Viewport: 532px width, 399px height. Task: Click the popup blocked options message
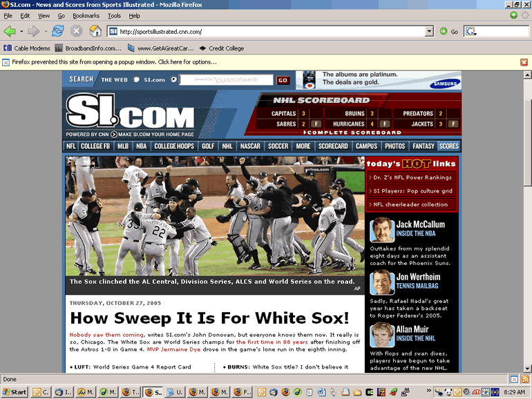[114, 62]
